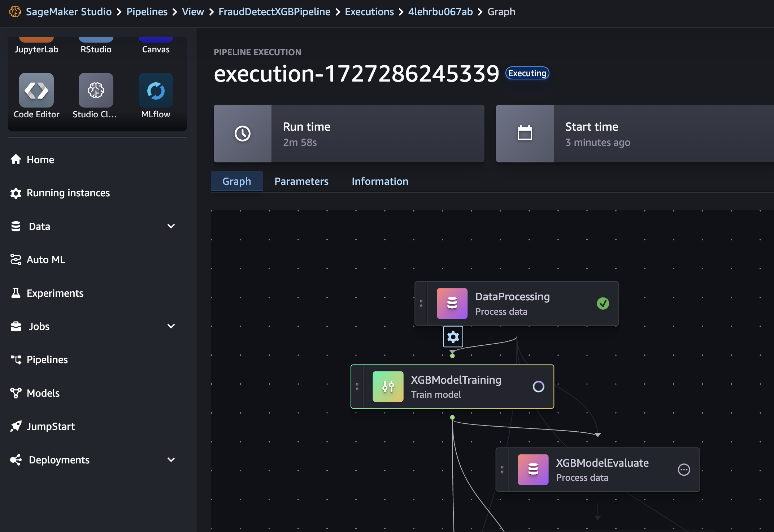Screen dimensions: 774x532
Task: Switch to the Information tab
Action: click(380, 181)
